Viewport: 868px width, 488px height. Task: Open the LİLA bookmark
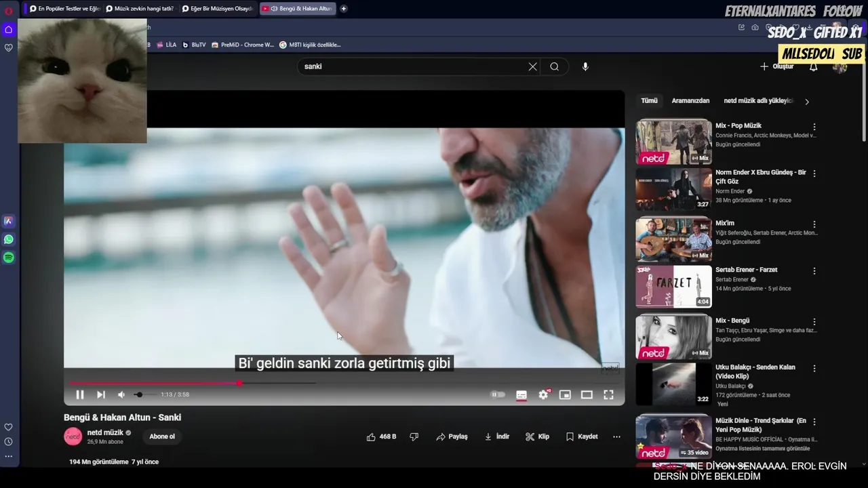[166, 45]
